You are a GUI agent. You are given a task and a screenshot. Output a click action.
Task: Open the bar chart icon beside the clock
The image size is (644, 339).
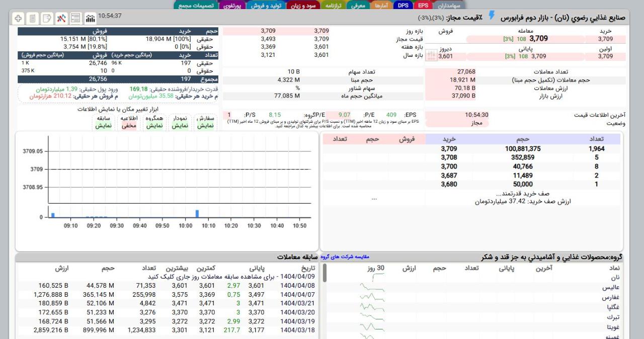(90, 19)
